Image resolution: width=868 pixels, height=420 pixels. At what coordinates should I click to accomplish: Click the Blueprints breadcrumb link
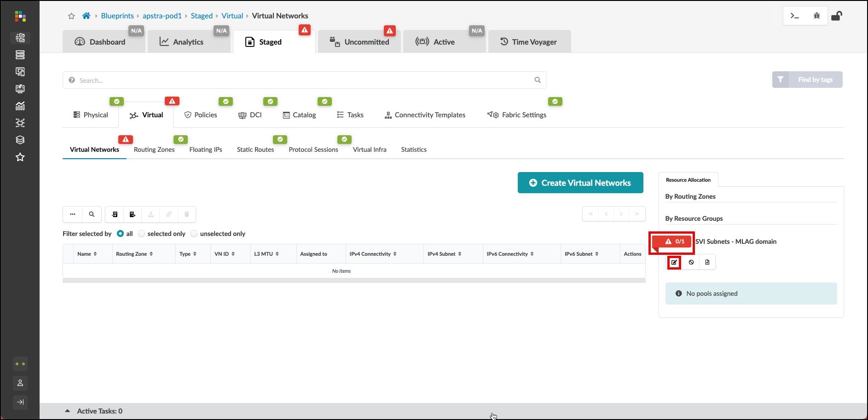click(x=117, y=16)
